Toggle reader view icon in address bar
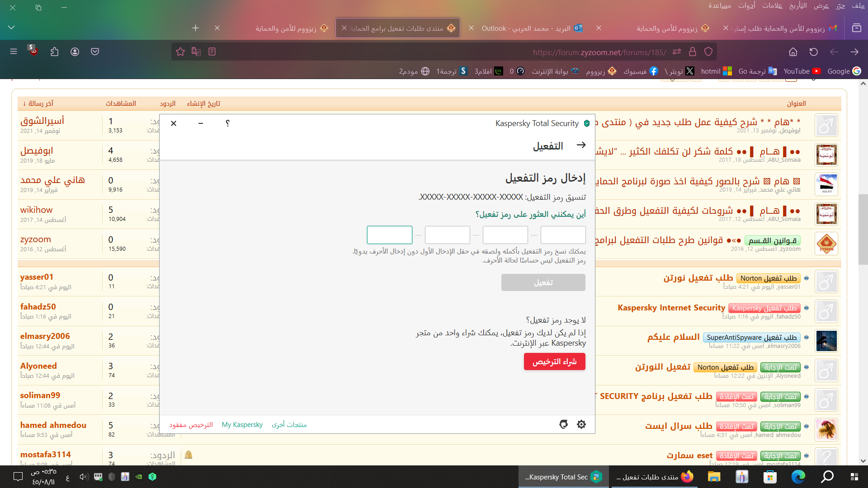868x488 pixels. pyautogui.click(x=212, y=52)
